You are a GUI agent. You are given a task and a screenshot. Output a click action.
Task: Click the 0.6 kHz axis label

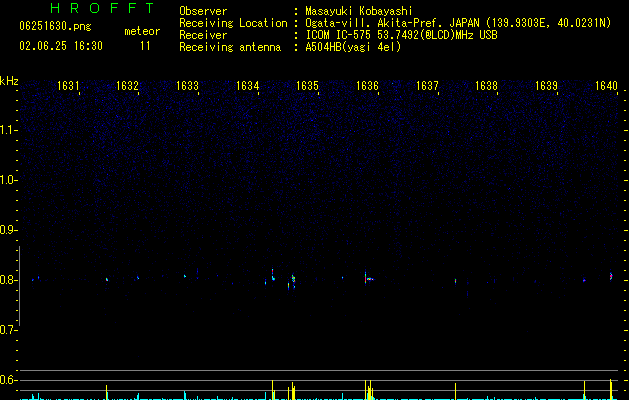point(9,380)
